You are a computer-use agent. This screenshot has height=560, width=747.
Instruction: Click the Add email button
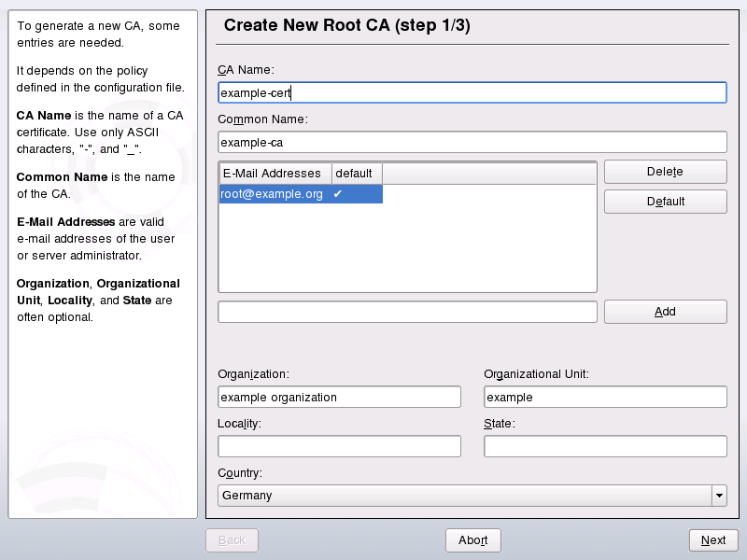point(665,312)
